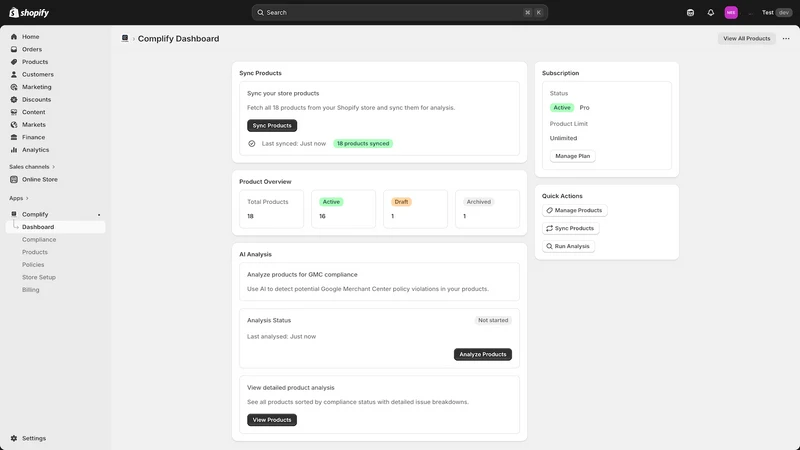Image resolution: width=800 pixels, height=450 pixels.
Task: Click the Not started status badge
Action: (493, 320)
